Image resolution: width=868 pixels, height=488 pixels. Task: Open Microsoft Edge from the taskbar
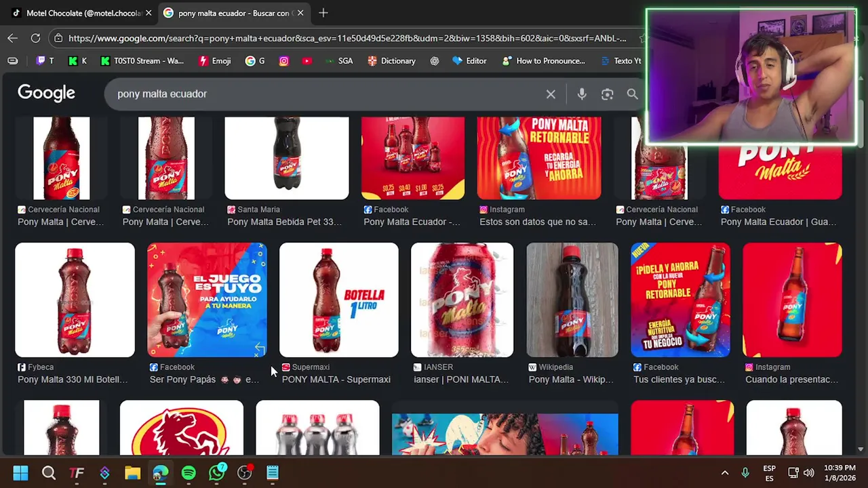[x=160, y=472]
